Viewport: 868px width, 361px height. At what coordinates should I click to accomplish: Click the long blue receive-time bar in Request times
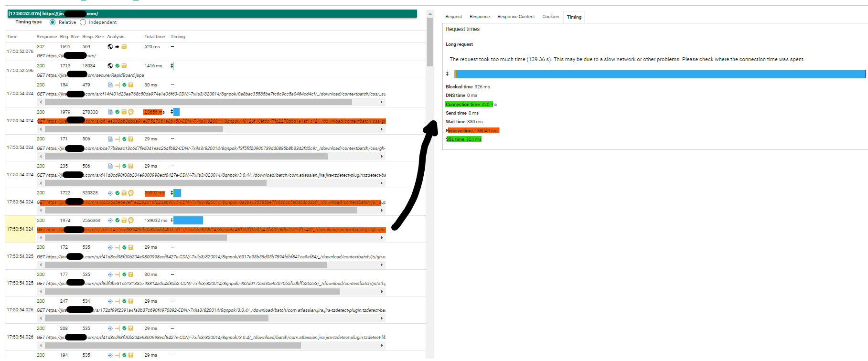(659, 74)
